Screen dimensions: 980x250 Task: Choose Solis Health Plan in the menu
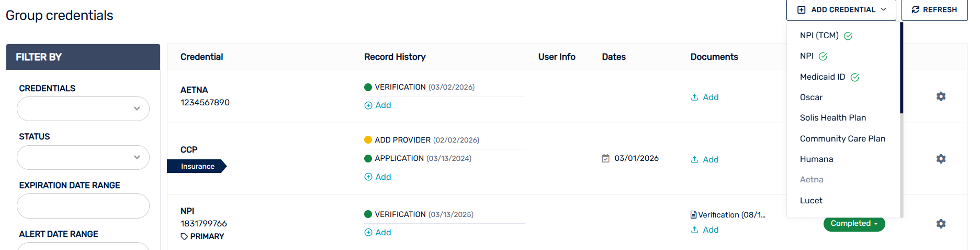(832, 118)
